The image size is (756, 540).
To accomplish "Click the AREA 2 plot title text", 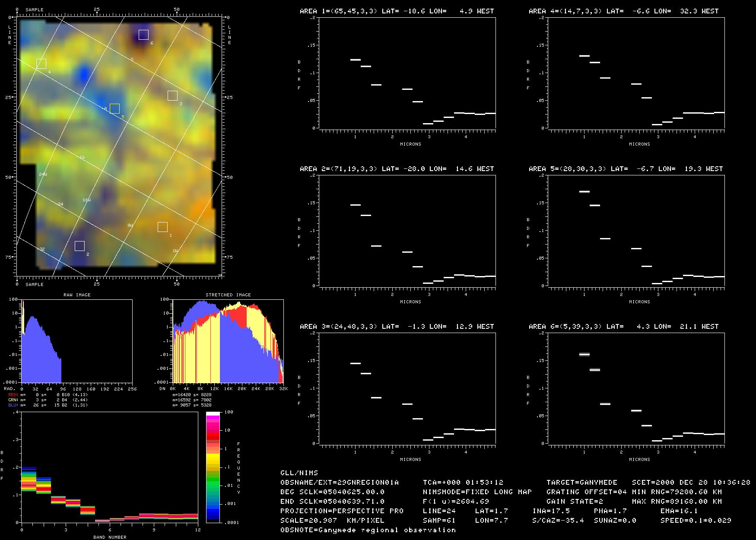I will tap(397, 169).
